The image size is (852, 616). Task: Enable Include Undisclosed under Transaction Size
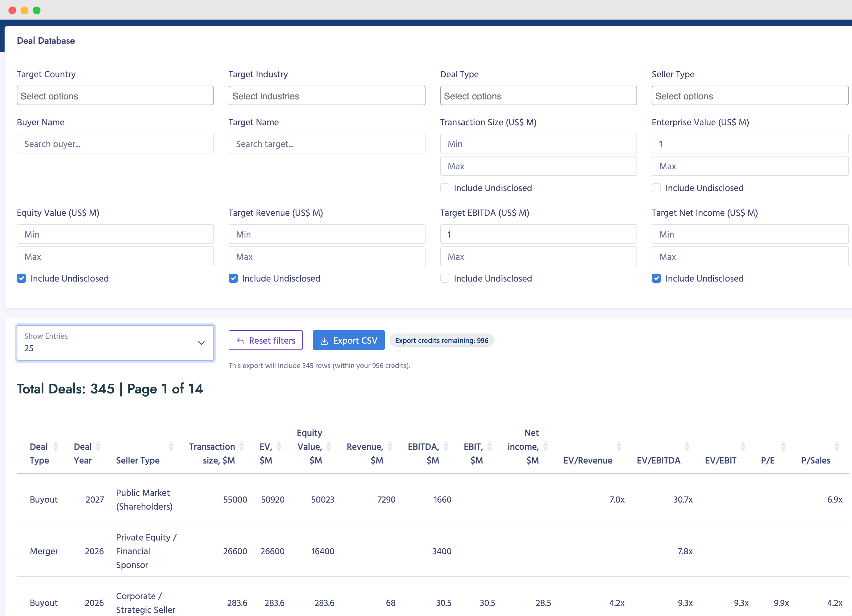click(x=444, y=187)
